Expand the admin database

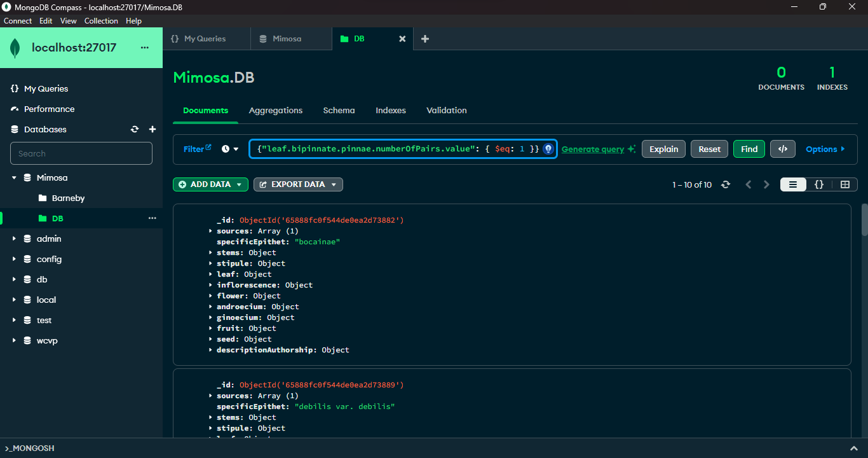pyautogui.click(x=14, y=239)
